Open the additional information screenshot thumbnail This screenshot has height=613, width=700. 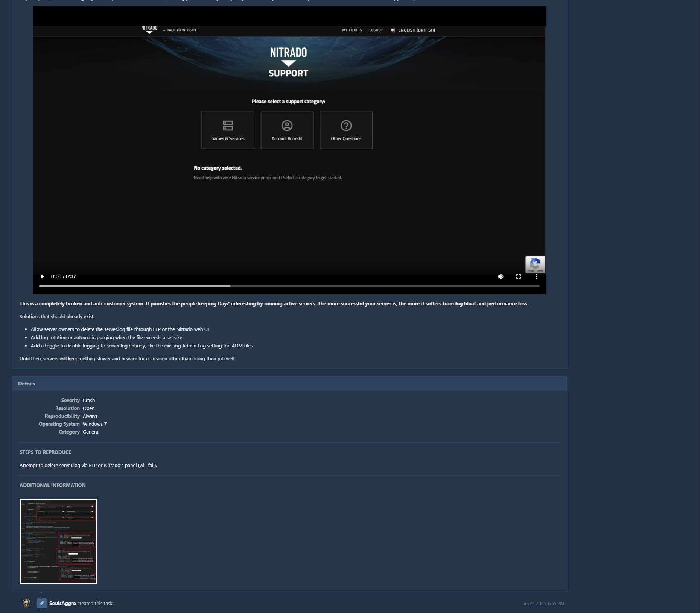58,541
